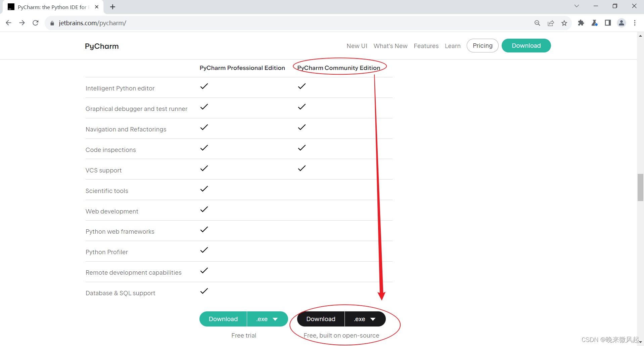Click Professional checkmark for Database & SQL support
The width and height of the screenshot is (644, 346).
[x=204, y=291]
